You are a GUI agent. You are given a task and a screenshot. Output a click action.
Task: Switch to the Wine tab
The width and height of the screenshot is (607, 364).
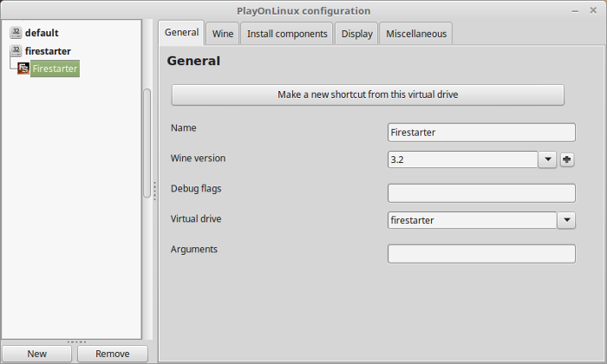(x=223, y=34)
